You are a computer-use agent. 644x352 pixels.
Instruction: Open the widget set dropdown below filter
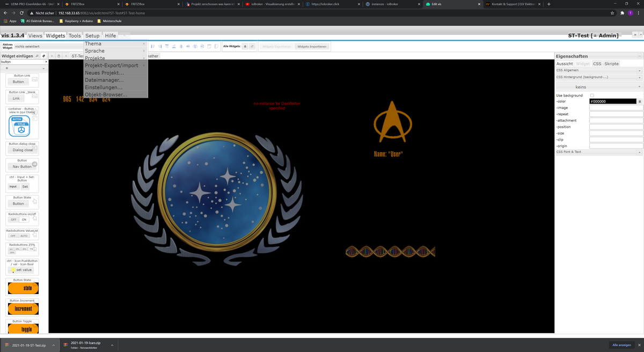24,69
